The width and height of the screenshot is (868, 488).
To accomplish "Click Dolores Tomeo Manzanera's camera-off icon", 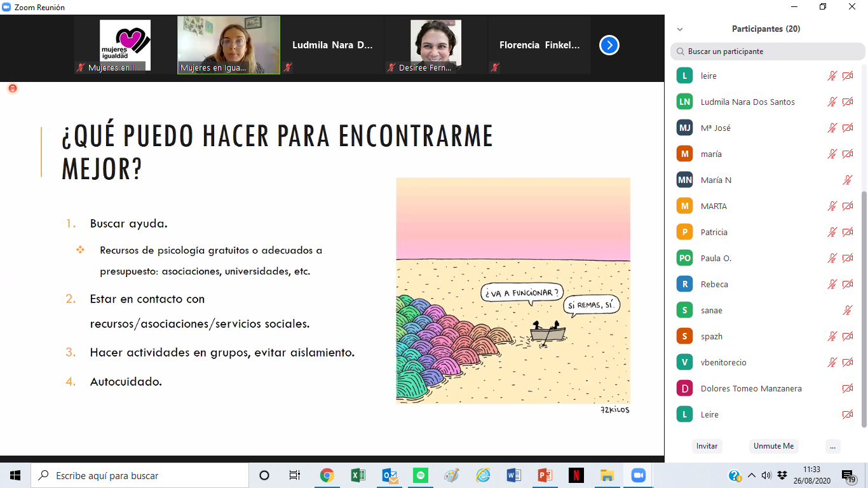I will pyautogui.click(x=848, y=388).
